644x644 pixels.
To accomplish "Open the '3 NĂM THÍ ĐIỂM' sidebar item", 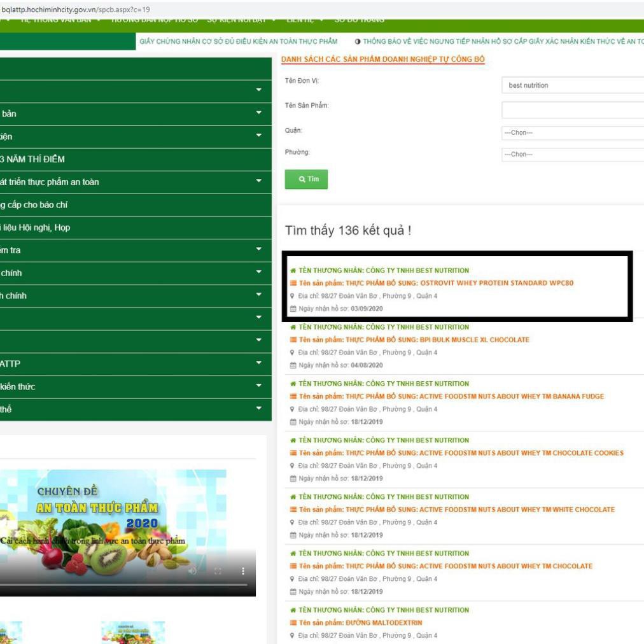I will click(x=33, y=159).
